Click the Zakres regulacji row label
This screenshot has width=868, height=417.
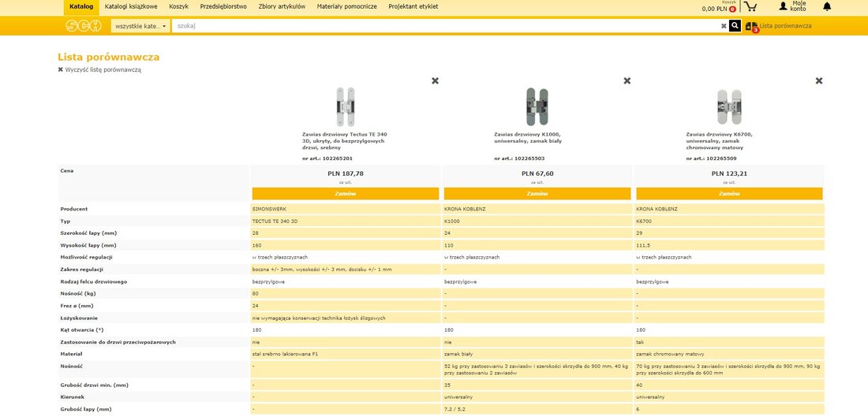coord(83,270)
